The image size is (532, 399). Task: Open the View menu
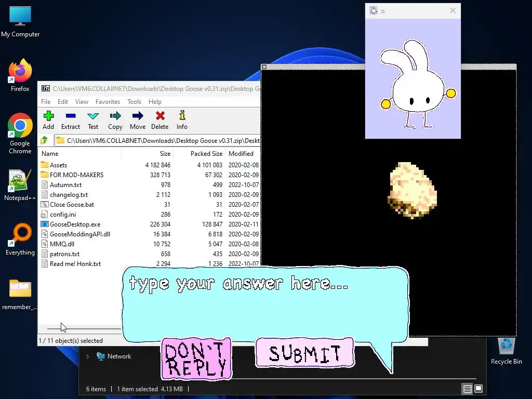82,101
